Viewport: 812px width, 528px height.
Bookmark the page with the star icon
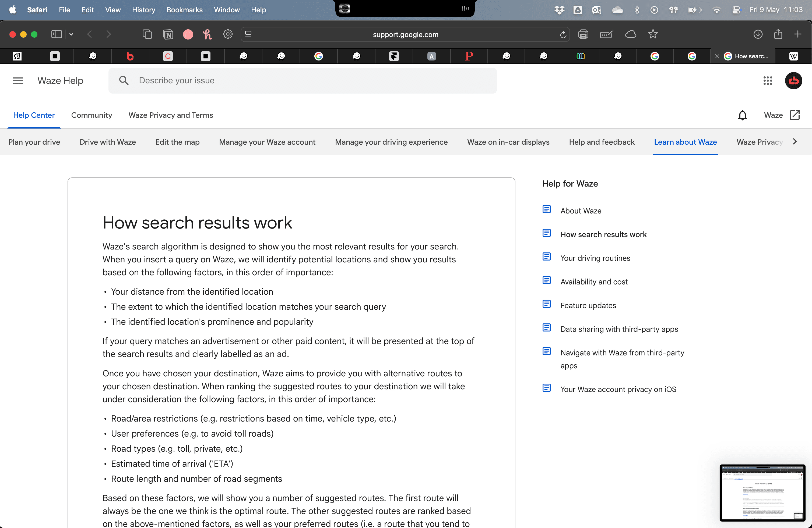coord(653,34)
